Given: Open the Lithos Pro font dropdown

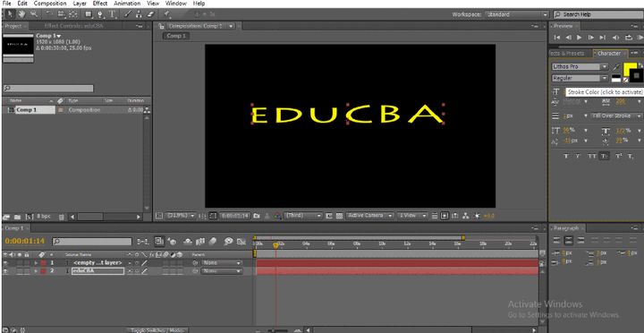Looking at the screenshot, I should tap(580, 66).
